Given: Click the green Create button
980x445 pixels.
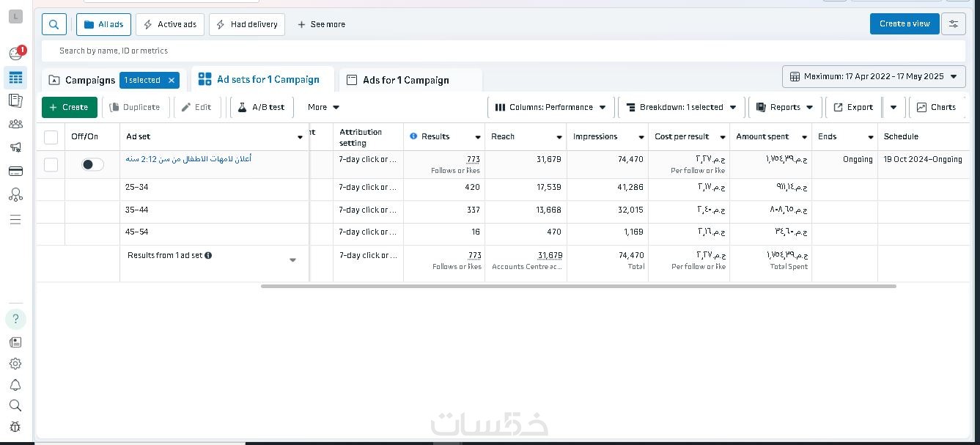Looking at the screenshot, I should [70, 107].
